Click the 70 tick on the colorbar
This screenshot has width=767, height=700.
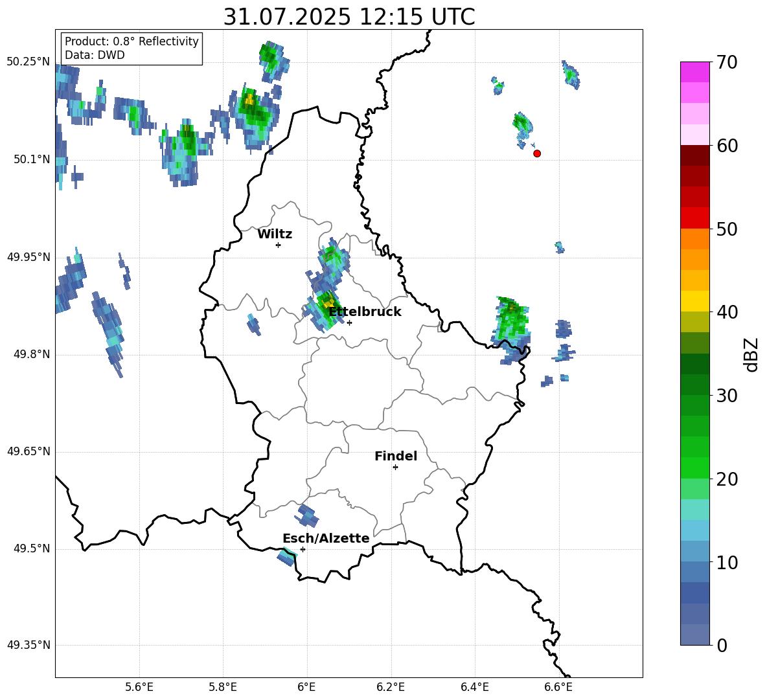click(726, 62)
